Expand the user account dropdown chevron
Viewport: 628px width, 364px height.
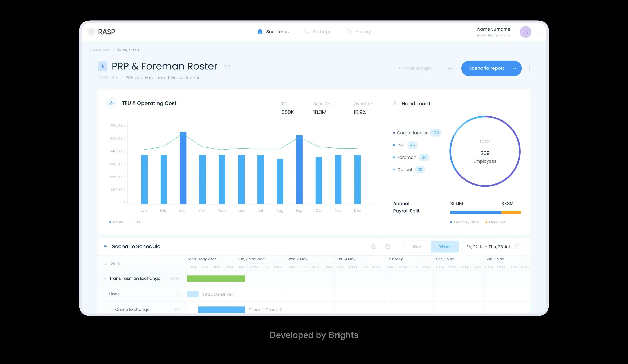[x=538, y=32]
